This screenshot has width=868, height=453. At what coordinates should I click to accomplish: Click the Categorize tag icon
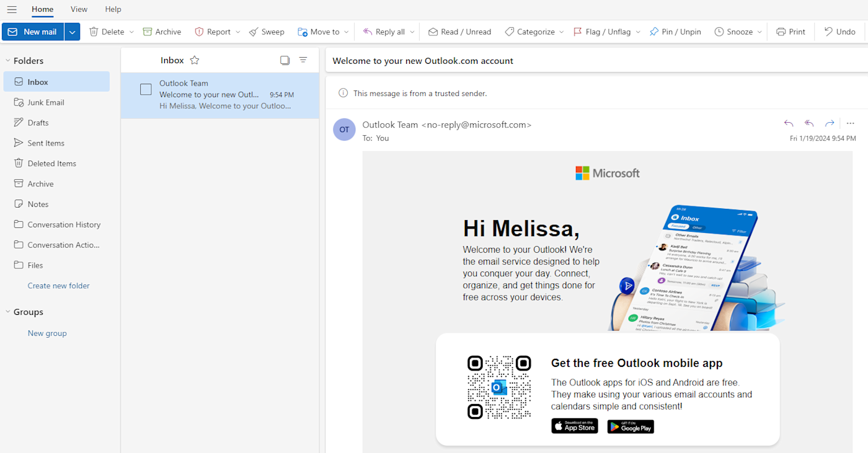509,32
